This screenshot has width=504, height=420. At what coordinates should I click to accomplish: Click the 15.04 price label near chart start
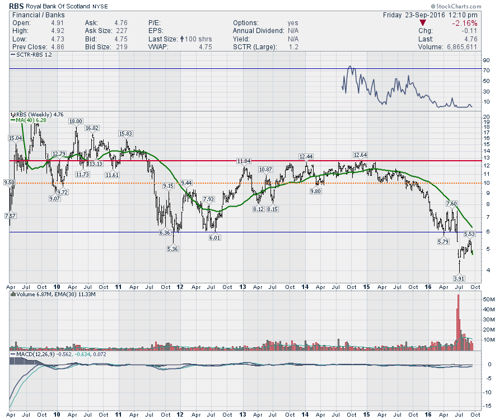tap(15, 138)
